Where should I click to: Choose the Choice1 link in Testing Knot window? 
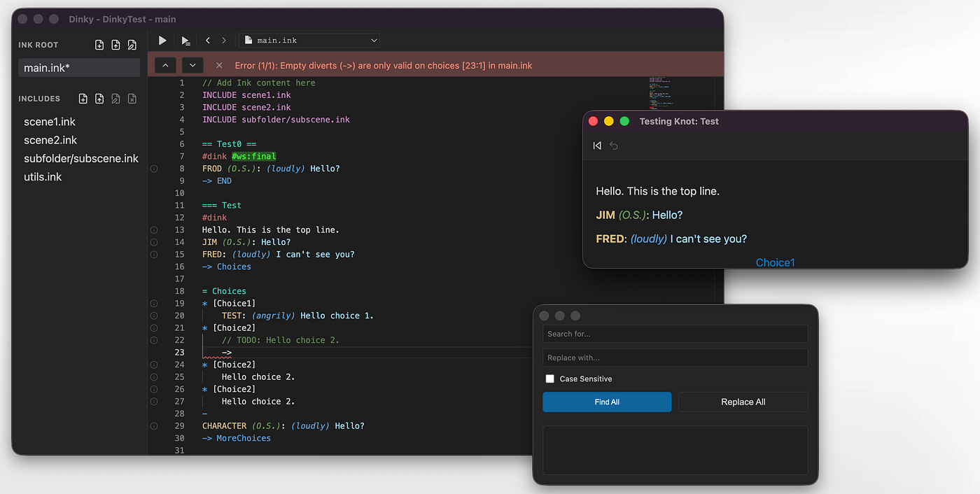(775, 262)
